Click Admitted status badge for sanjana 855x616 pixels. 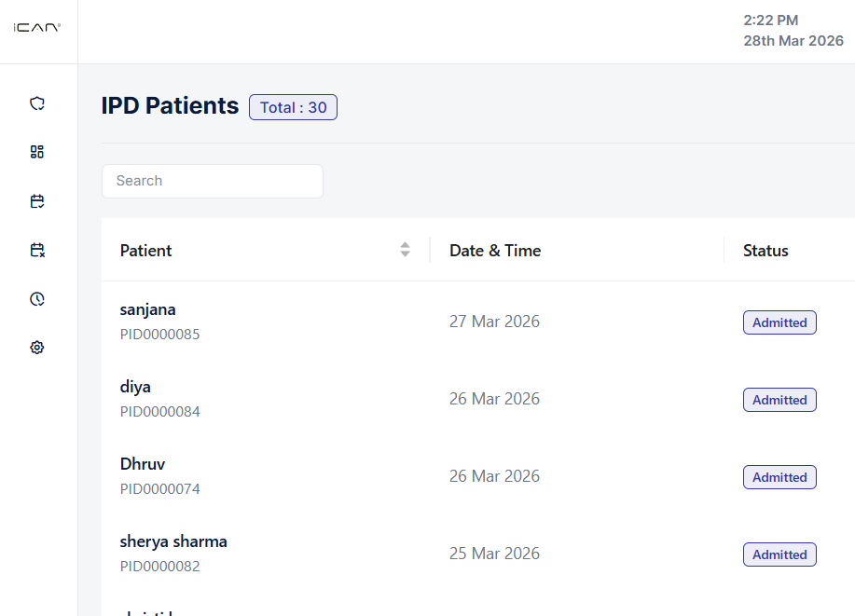click(x=779, y=322)
